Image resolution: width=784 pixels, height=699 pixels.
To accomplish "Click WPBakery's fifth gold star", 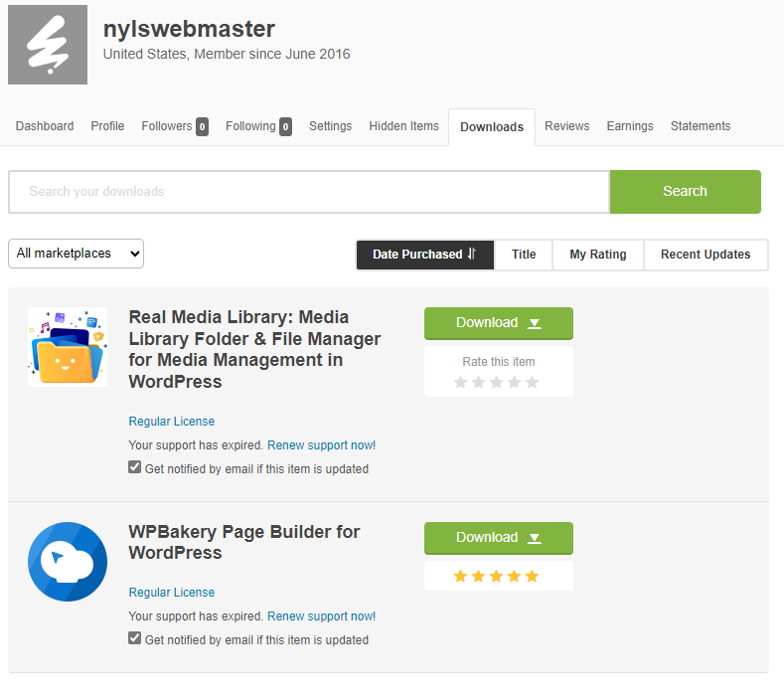I will pos(533,576).
